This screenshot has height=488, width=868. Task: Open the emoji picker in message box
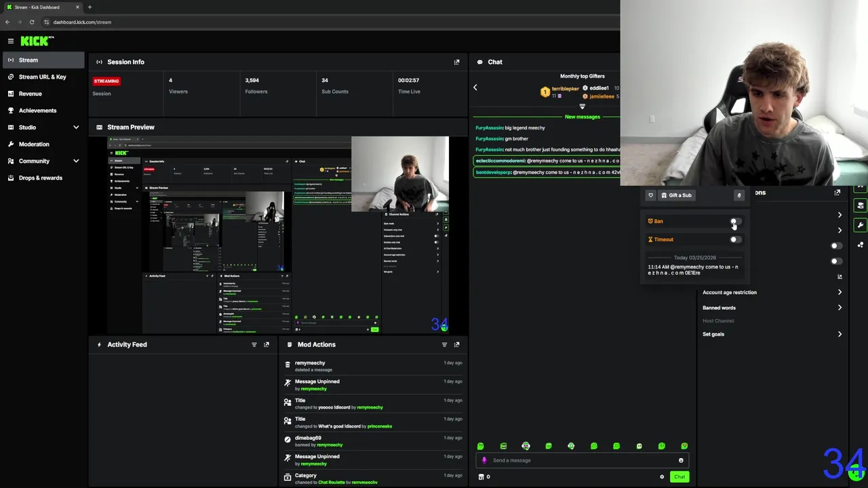[681, 460]
